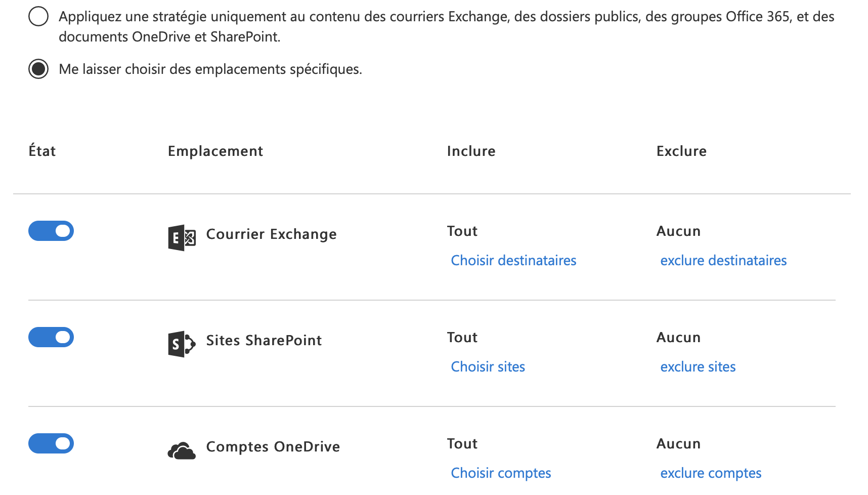The image size is (868, 495).
Task: Switch off the Comptes OneDrive toggle
Action: click(x=51, y=443)
